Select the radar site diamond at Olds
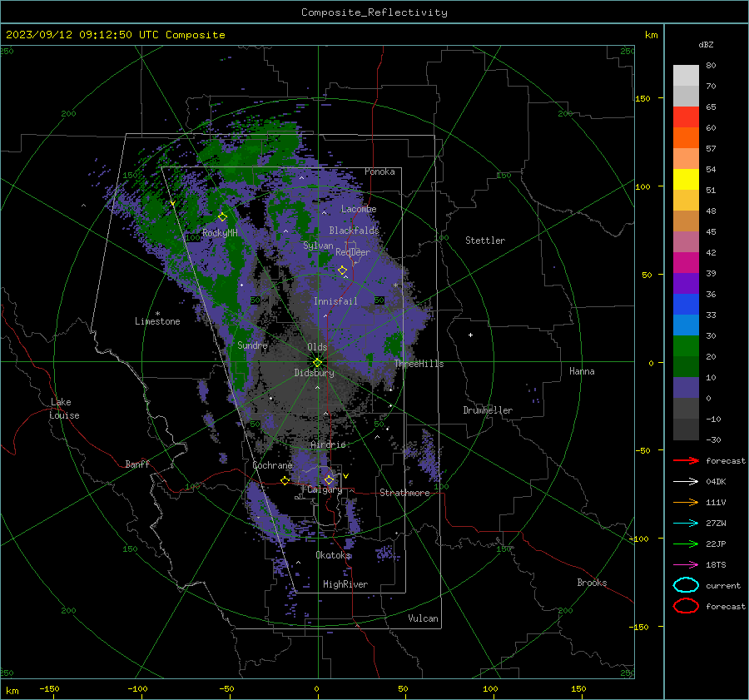Viewport: 749px width, 700px height. point(317,363)
